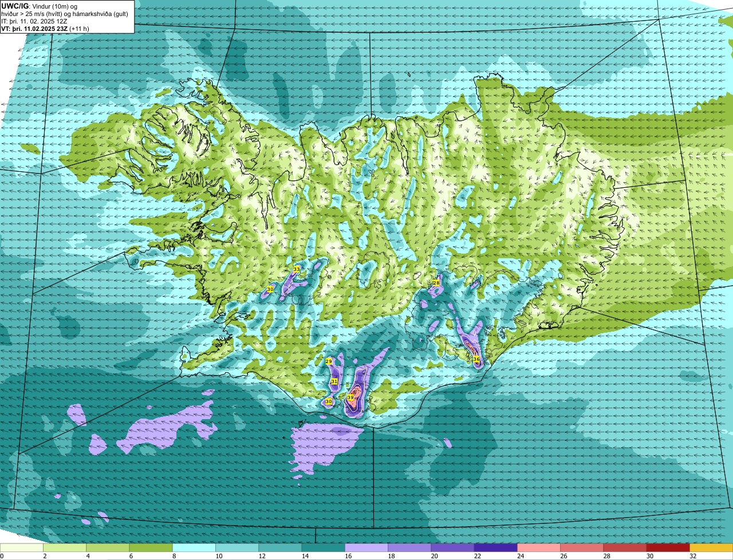Click 'hviður > 25 m/s (hvítt) og hámarkshviða (gult)' line

click(65, 14)
